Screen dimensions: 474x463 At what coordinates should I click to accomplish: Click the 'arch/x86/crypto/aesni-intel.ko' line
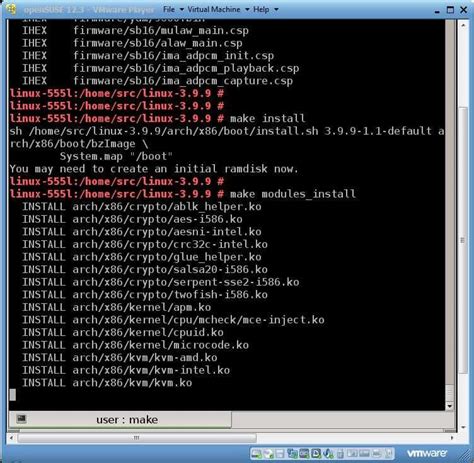pos(167,232)
